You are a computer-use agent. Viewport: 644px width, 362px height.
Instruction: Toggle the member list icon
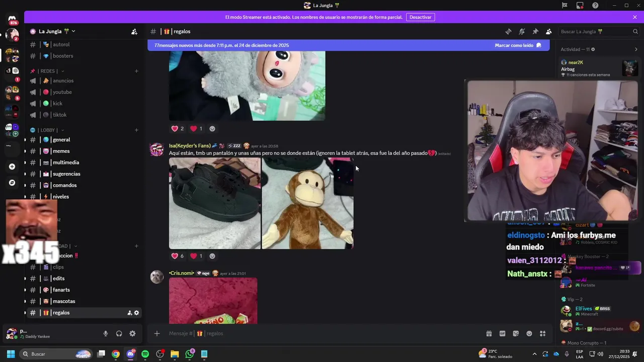pos(549,31)
